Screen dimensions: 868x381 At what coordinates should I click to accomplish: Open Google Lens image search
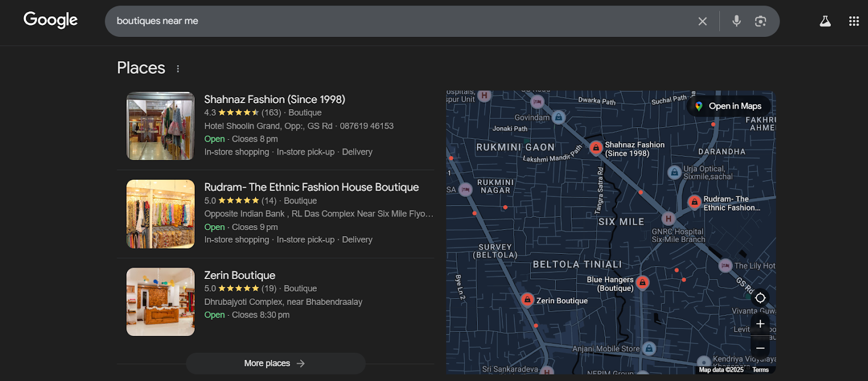[761, 21]
